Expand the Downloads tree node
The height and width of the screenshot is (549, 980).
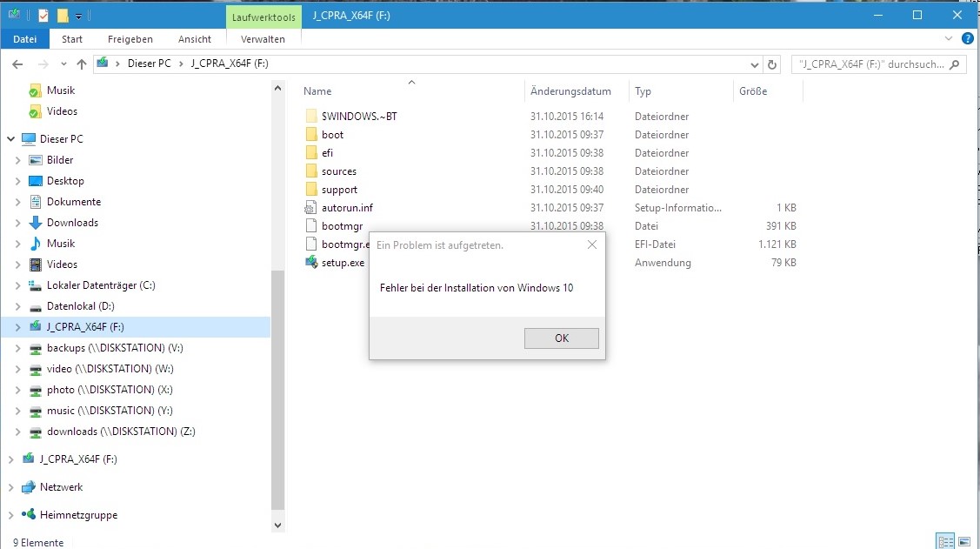(17, 223)
